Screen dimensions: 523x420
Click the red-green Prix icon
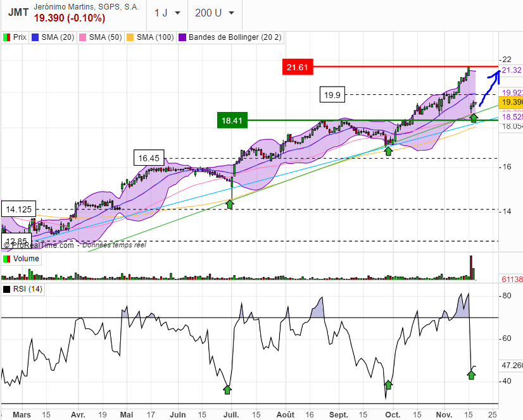[7, 37]
